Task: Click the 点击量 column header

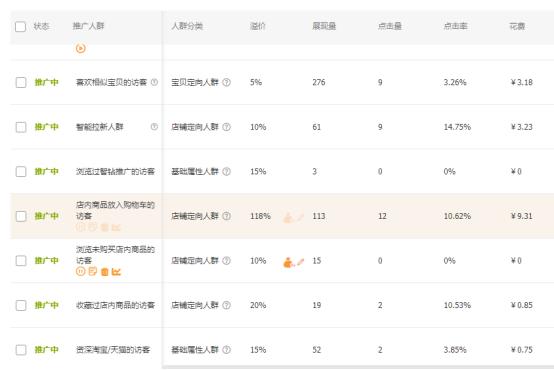Action: (x=390, y=26)
